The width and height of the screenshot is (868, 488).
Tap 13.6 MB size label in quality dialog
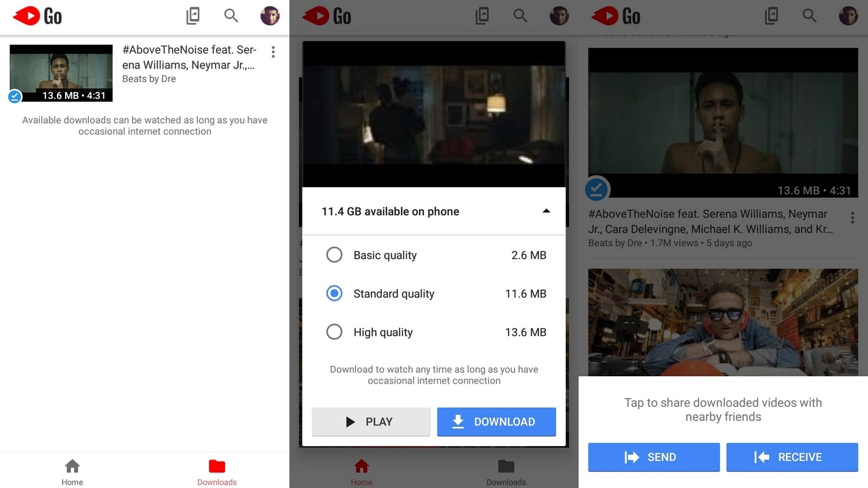click(x=526, y=332)
